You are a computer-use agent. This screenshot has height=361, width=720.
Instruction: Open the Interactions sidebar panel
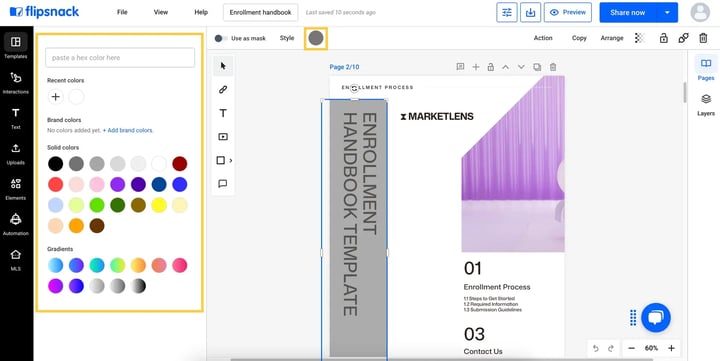tap(16, 83)
